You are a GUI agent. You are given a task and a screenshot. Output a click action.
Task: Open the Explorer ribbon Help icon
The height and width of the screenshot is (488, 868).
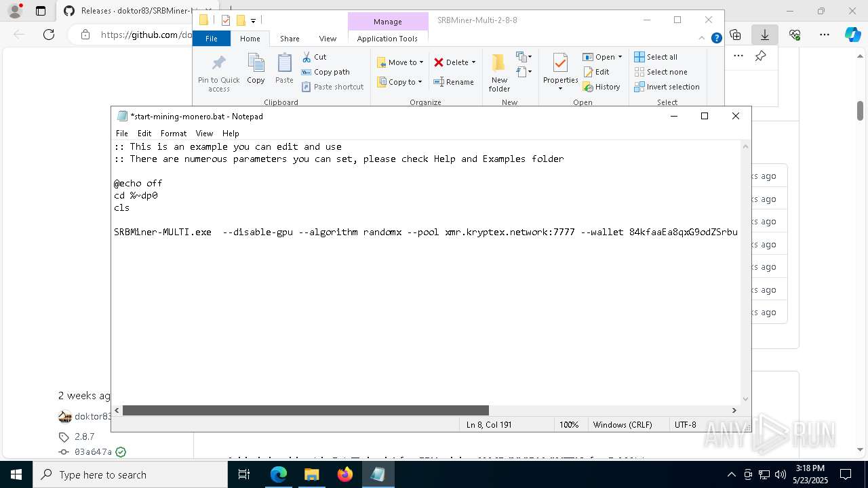click(716, 39)
